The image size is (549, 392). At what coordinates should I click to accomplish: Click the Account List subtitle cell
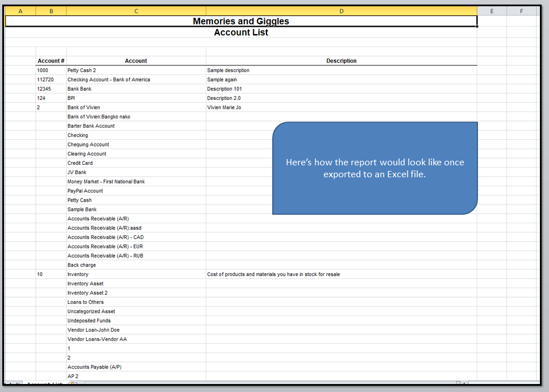coord(241,32)
